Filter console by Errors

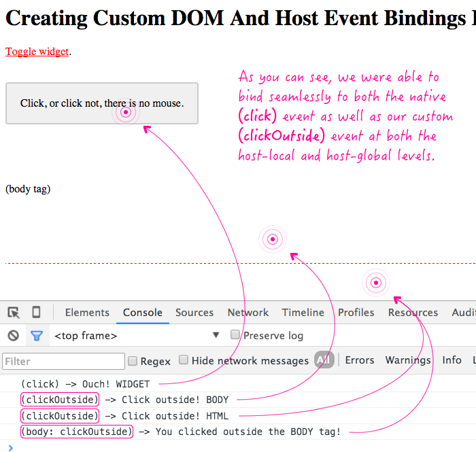click(x=360, y=360)
